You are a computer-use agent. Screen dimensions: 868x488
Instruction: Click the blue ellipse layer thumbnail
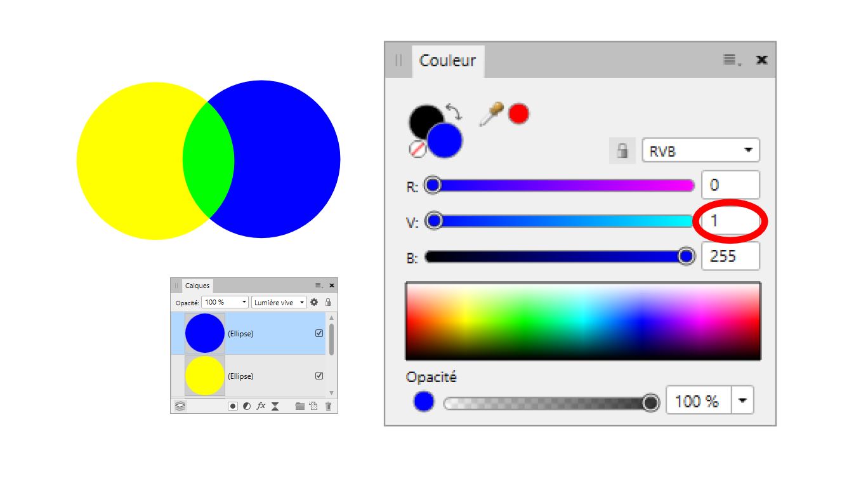click(x=205, y=333)
